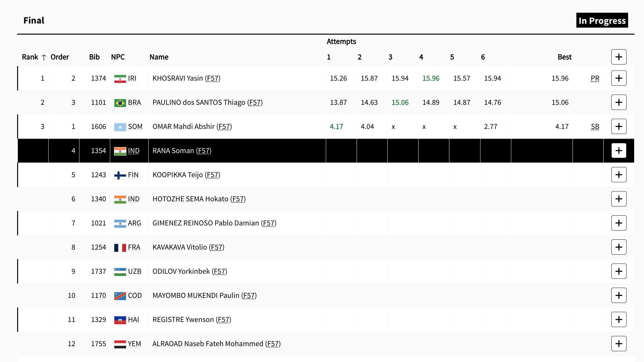This screenshot has height=362, width=644.
Task: Expand MAYOMBO MUKENDI Paulin row details
Action: point(619,295)
